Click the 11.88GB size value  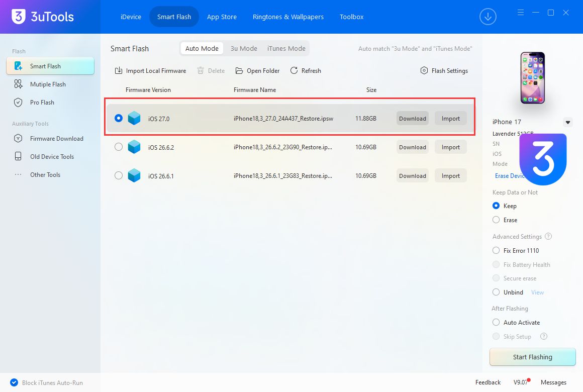pos(365,118)
